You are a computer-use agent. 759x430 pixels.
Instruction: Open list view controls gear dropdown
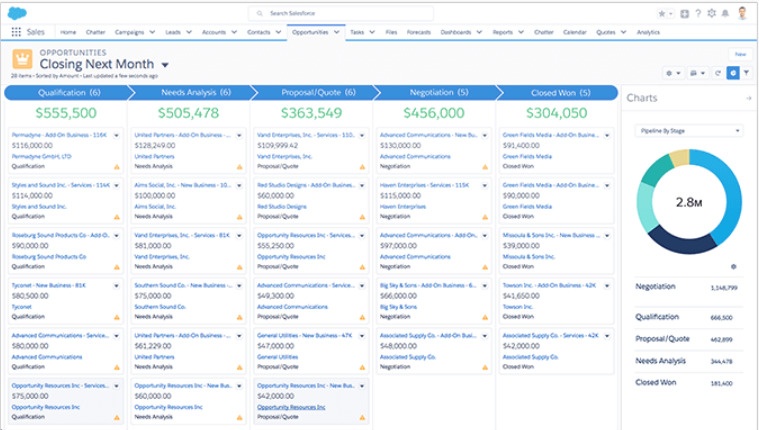coord(673,73)
